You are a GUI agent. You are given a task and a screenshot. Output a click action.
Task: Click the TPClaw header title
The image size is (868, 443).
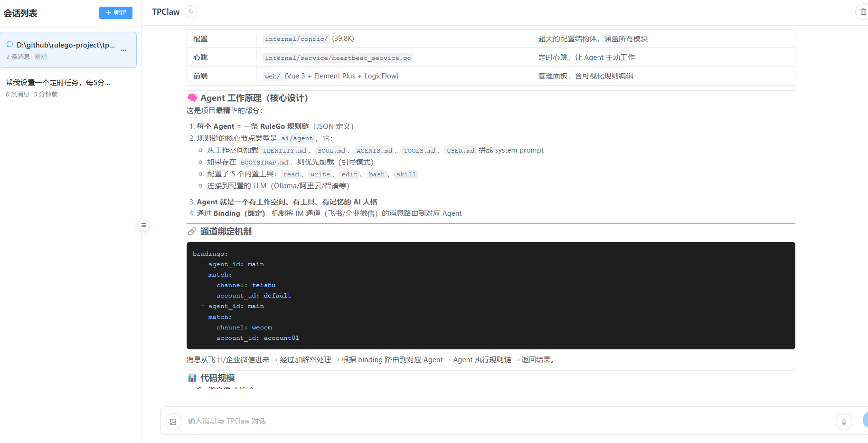pyautogui.click(x=166, y=12)
